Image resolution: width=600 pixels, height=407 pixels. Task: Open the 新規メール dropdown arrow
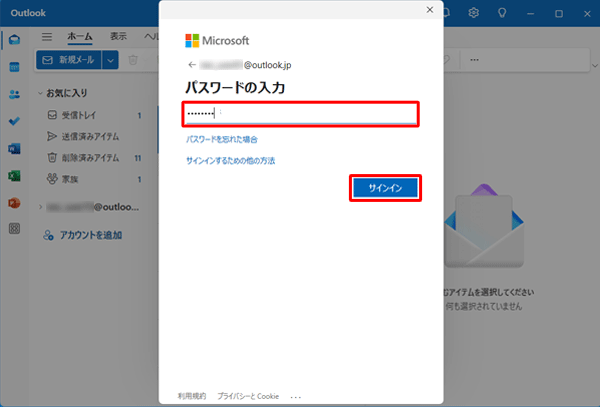click(110, 60)
